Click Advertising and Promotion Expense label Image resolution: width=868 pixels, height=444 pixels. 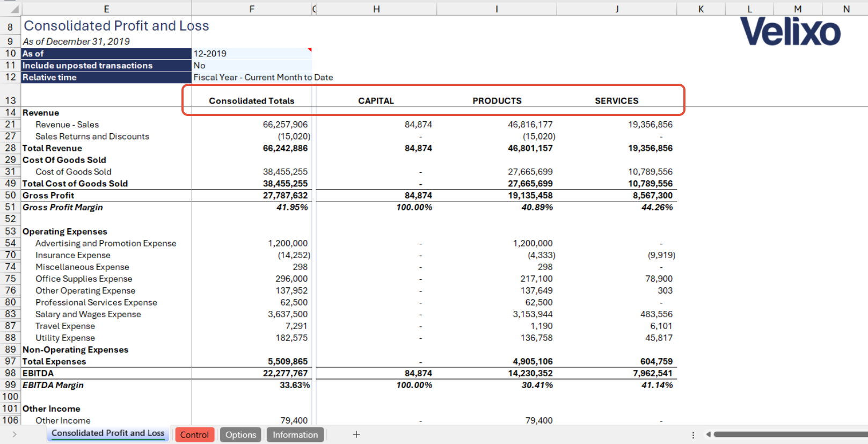tap(106, 243)
